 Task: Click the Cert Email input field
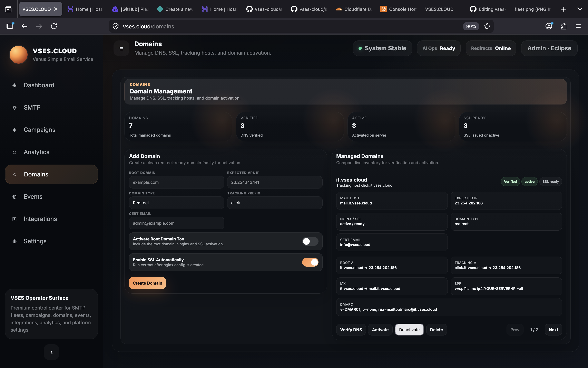[176, 223]
